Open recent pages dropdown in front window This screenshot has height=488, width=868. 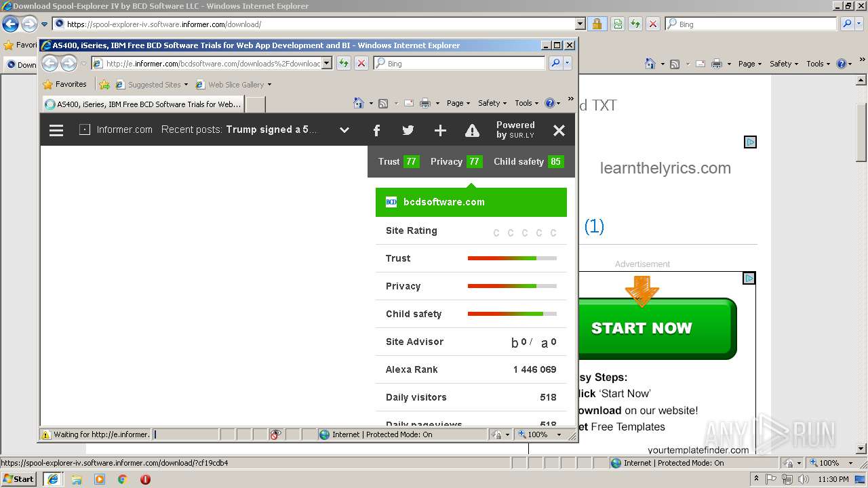[84, 64]
